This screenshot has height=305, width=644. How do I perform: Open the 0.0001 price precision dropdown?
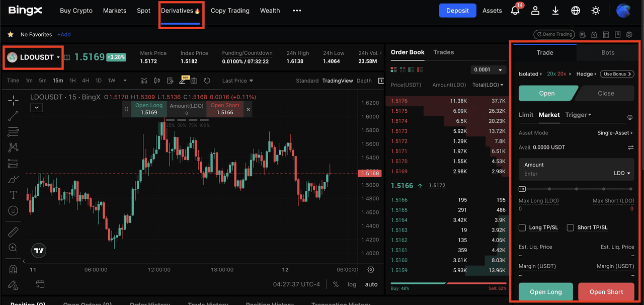point(488,70)
